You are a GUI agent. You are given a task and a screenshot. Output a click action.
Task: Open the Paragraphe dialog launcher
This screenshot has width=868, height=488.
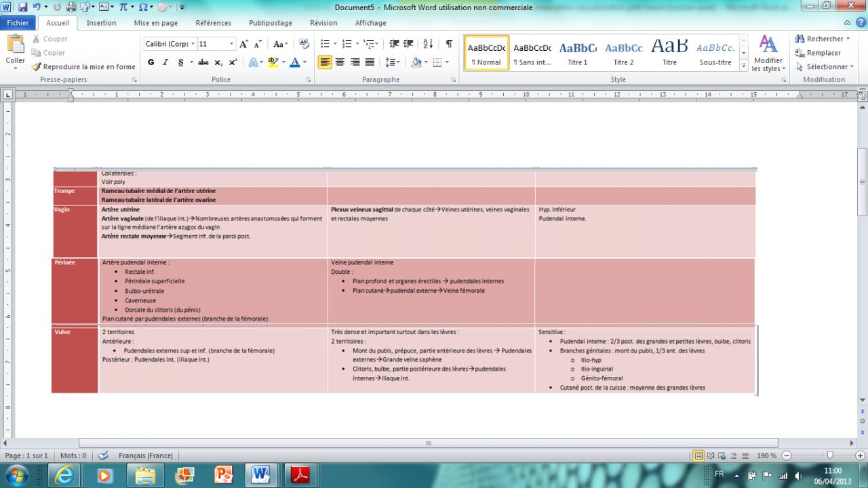[x=453, y=80]
